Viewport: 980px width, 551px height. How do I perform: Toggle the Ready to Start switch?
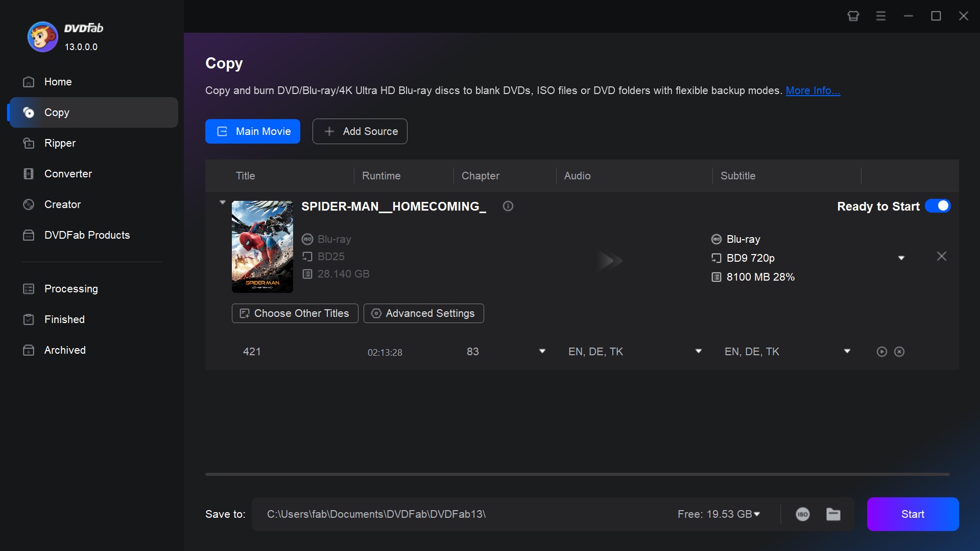[x=938, y=206]
